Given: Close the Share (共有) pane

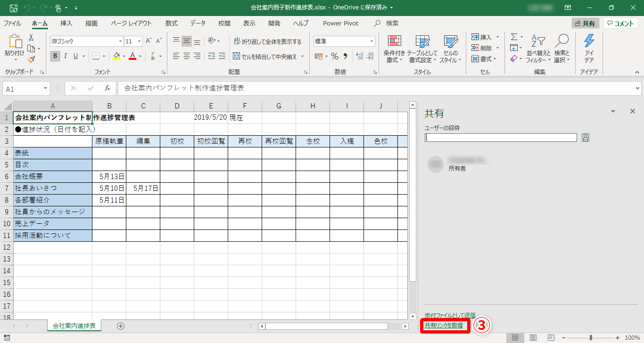Looking at the screenshot, I should (x=633, y=111).
